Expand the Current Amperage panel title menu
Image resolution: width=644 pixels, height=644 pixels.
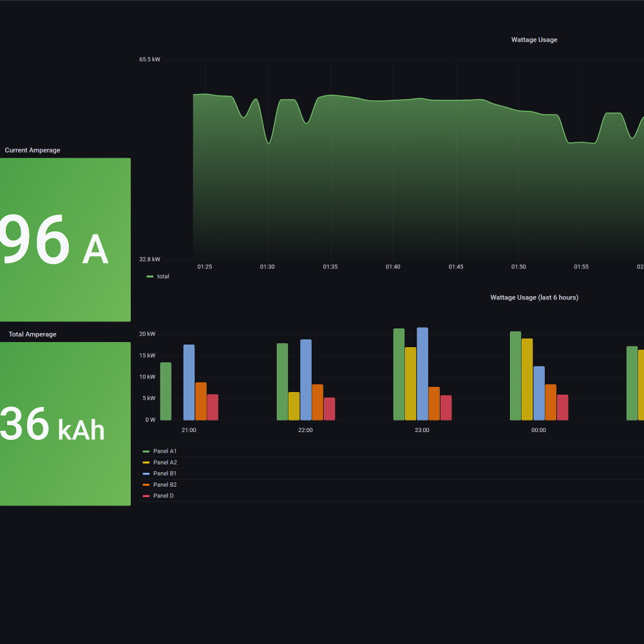pyautogui.click(x=32, y=150)
